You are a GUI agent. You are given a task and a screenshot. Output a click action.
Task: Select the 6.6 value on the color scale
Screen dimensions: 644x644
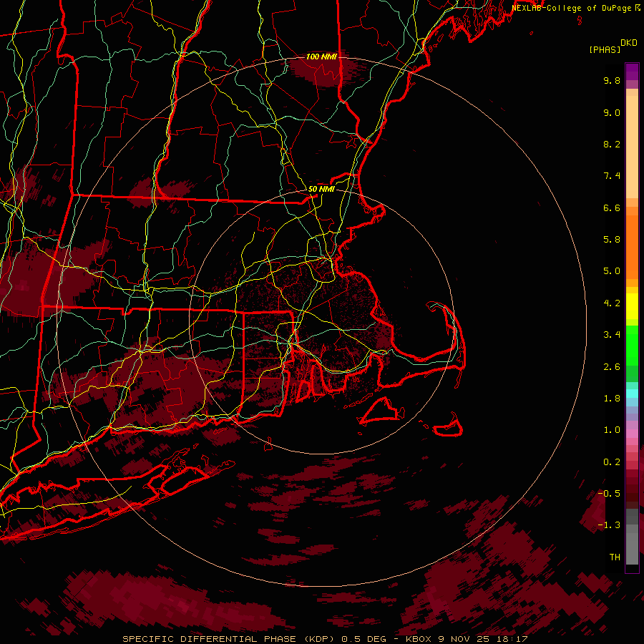coord(612,208)
